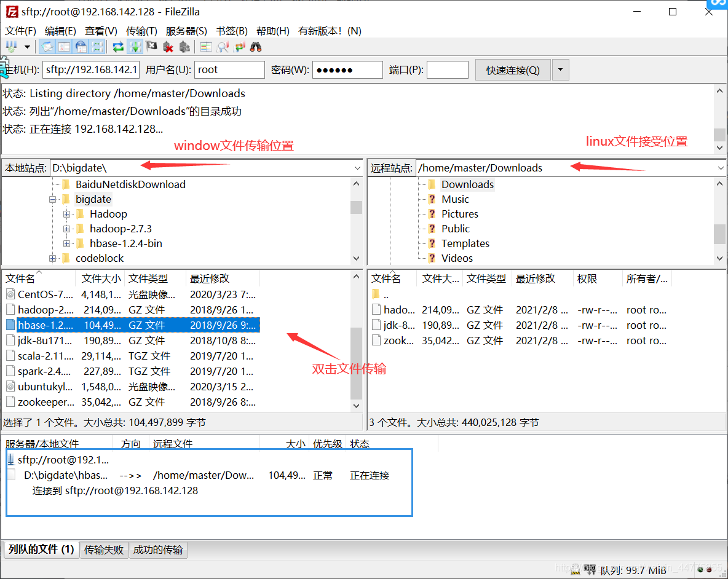The width and height of the screenshot is (728, 579).
Task: Expand the codeblock folder node
Action: point(52,258)
